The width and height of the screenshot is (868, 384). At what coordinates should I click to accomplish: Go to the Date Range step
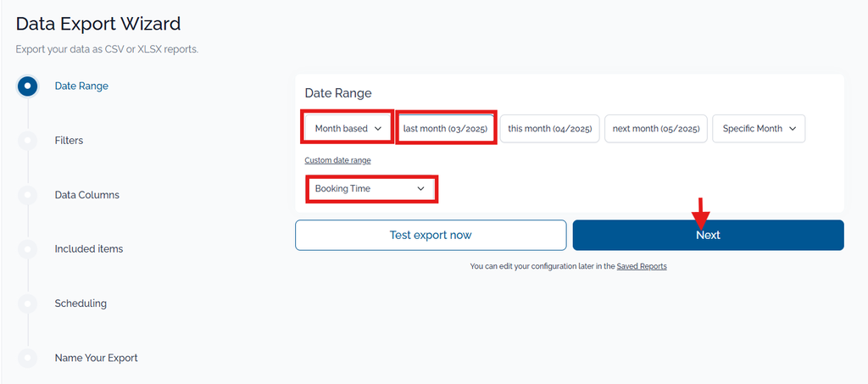click(x=81, y=86)
